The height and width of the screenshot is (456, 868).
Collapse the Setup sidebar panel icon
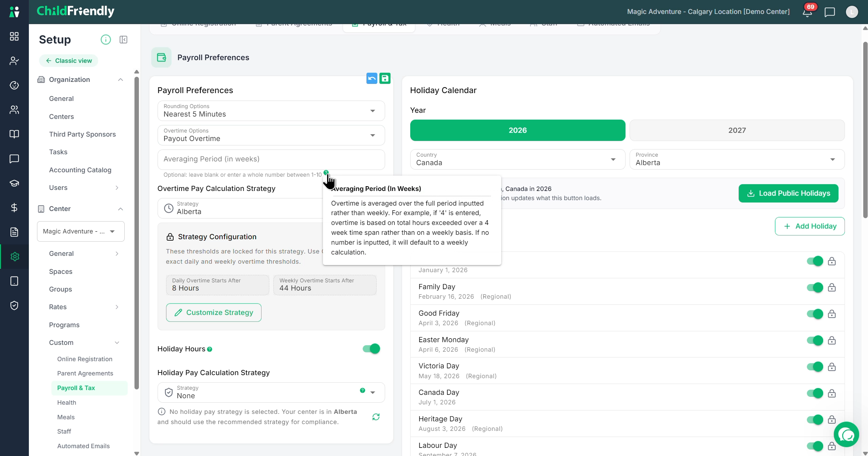pos(123,40)
